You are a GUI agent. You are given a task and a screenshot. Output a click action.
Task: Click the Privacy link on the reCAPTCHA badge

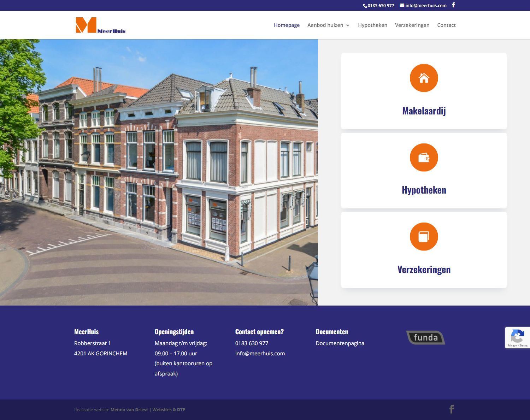tap(512, 345)
